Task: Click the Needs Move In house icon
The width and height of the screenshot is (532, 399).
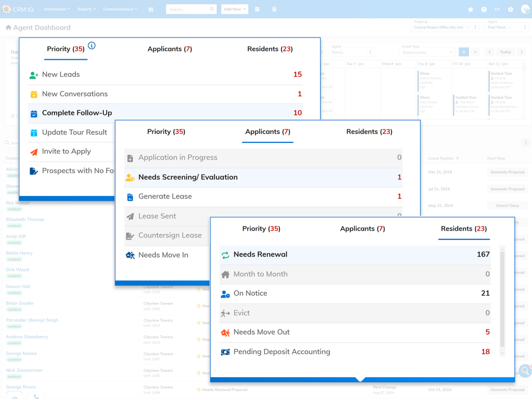Action: pyautogui.click(x=130, y=255)
